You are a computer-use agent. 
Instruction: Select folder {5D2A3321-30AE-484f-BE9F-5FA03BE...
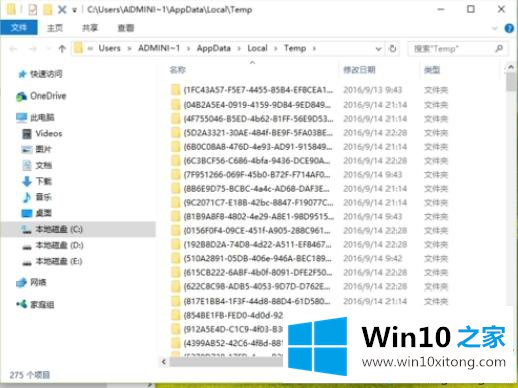[x=258, y=133]
